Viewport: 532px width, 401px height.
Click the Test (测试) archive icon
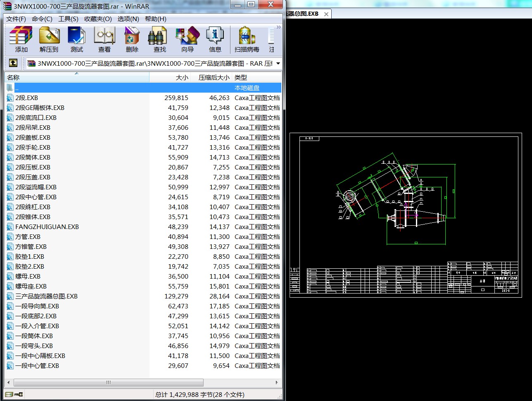[x=77, y=40]
